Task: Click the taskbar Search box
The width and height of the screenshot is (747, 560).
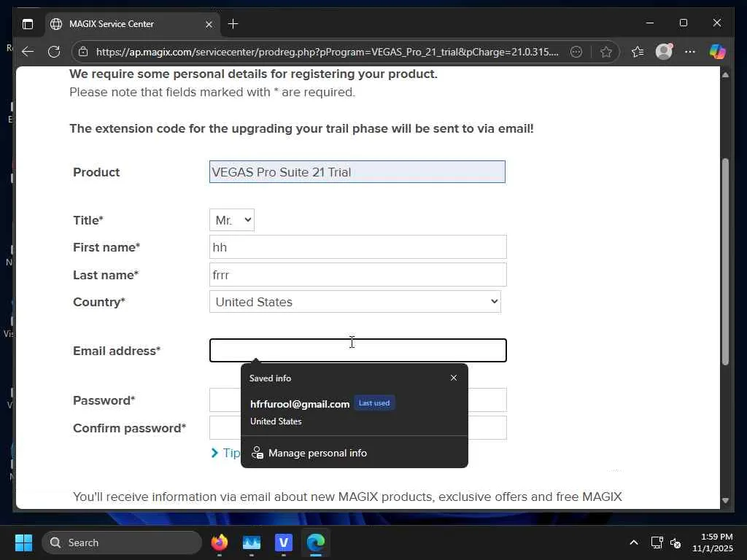Action: coord(122,542)
